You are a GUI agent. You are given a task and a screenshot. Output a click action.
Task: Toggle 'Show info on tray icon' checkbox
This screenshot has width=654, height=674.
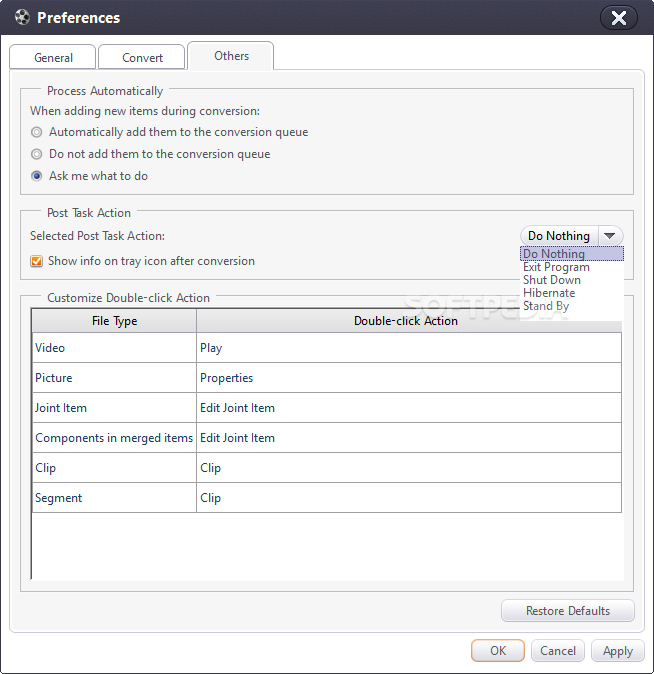[37, 261]
